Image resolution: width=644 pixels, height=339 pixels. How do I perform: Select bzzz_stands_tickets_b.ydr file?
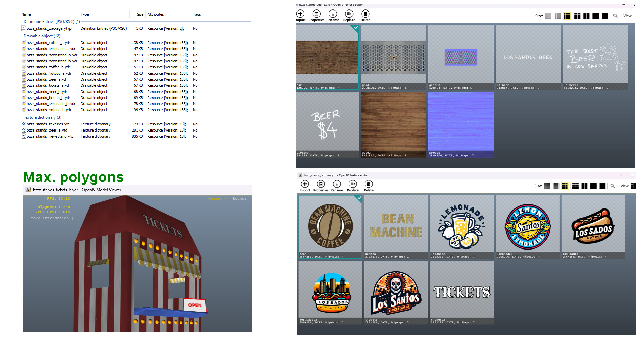click(x=48, y=98)
